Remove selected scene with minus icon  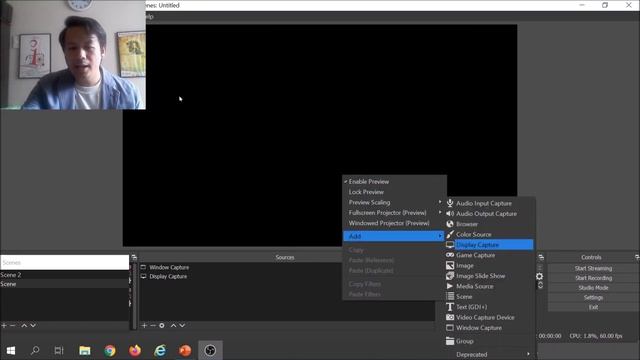click(13, 326)
